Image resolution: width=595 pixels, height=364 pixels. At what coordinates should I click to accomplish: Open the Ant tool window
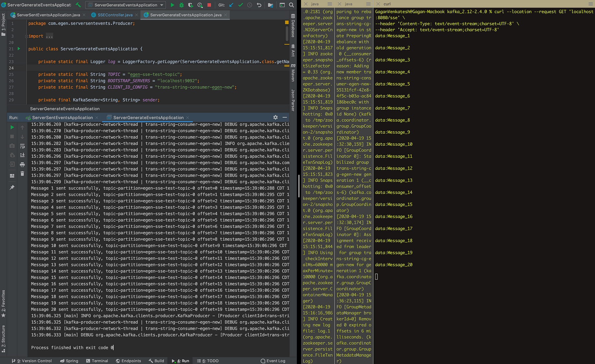[293, 50]
